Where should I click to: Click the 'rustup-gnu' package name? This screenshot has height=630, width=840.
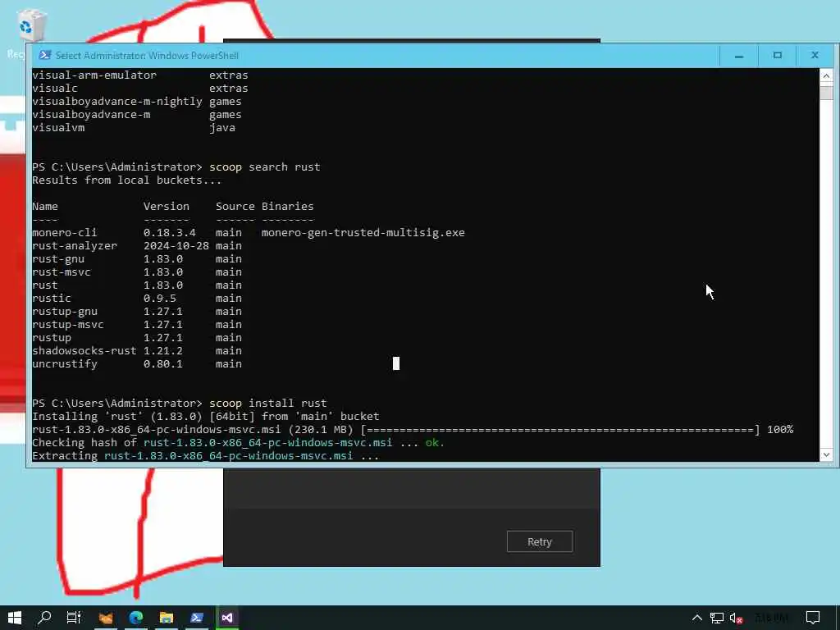65,312
